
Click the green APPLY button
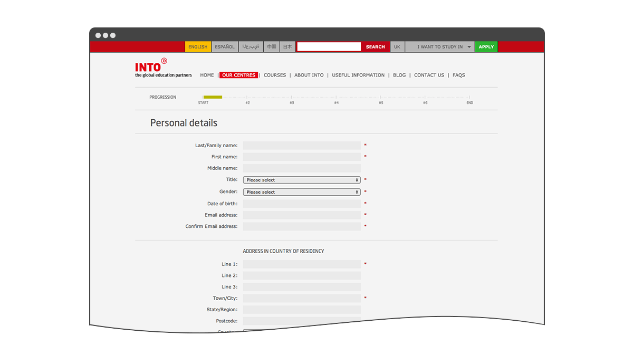[486, 47]
